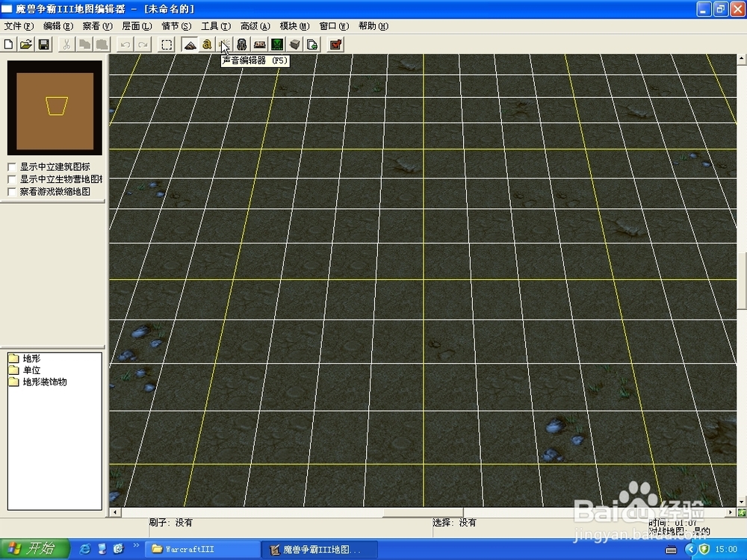Click the Open map folder icon
Viewport: 747px width, 560px height.
point(26,45)
